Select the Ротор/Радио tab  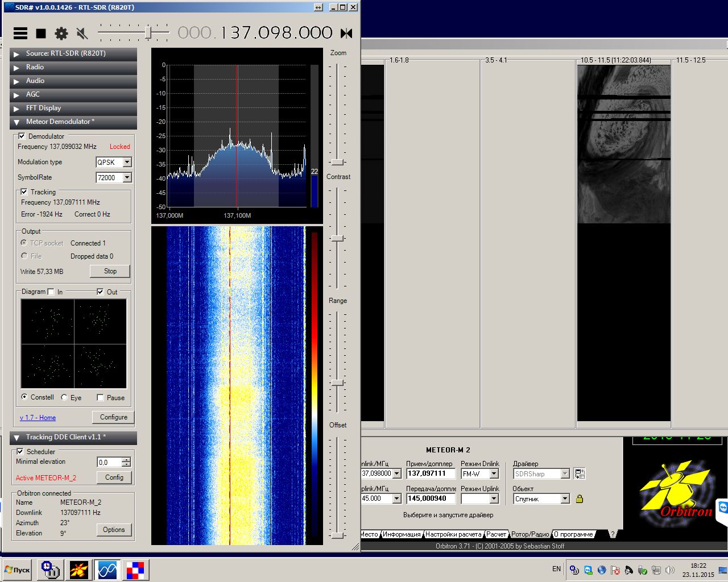530,534
